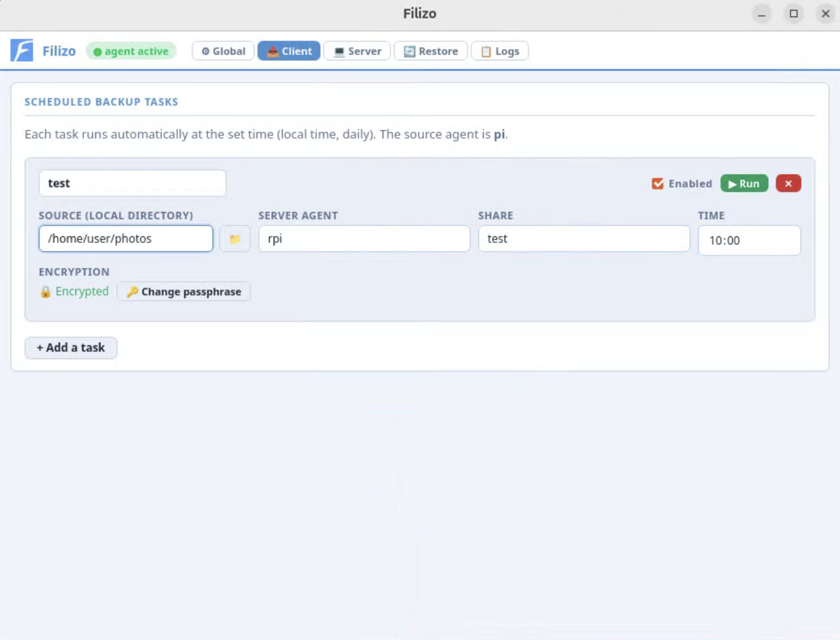Run the test backup task now
The image size is (840, 640).
coord(744,184)
